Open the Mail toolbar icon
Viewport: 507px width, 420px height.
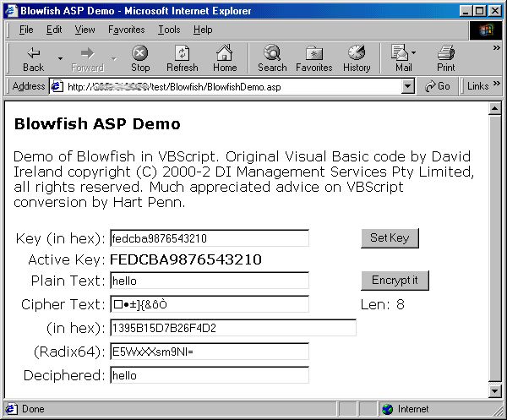click(400, 52)
